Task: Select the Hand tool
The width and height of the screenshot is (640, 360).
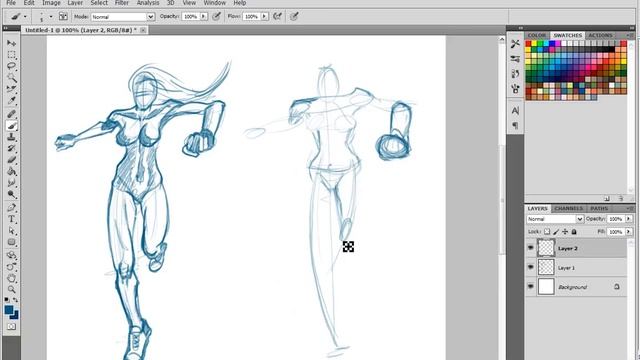Action: pos(11,278)
